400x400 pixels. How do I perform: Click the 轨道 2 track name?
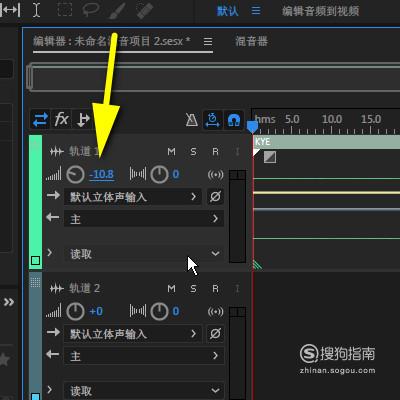click(84, 288)
